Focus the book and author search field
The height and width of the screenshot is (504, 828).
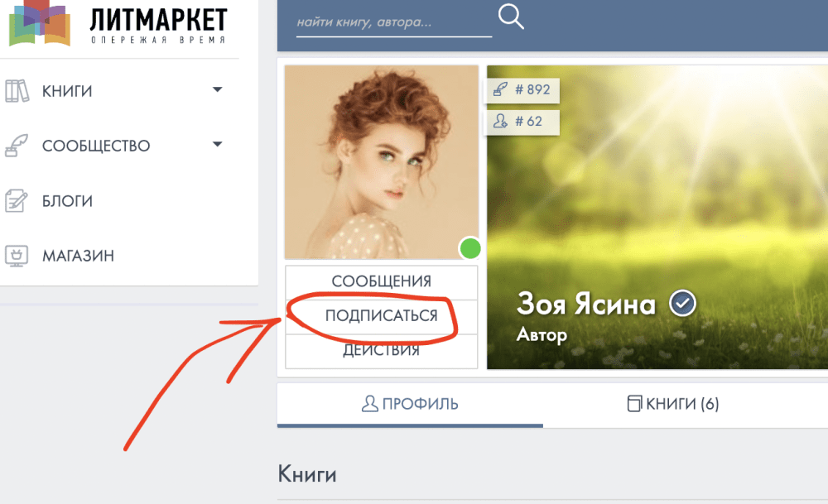(394, 22)
